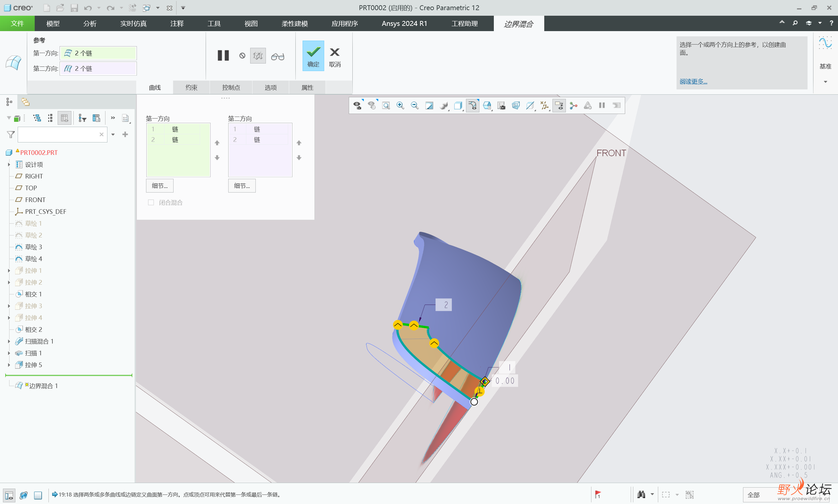Click the windows switcher icon in quick access

coord(147,8)
